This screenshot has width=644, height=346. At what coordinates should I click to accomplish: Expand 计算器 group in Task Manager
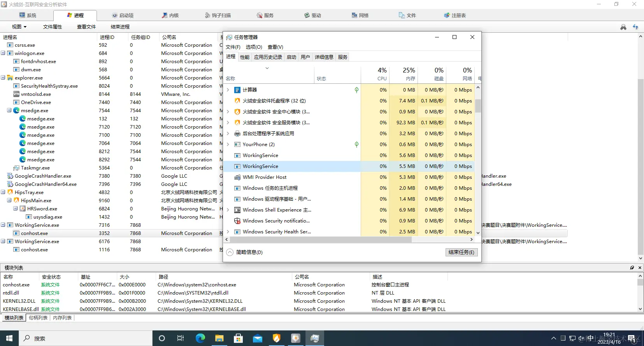[228, 90]
